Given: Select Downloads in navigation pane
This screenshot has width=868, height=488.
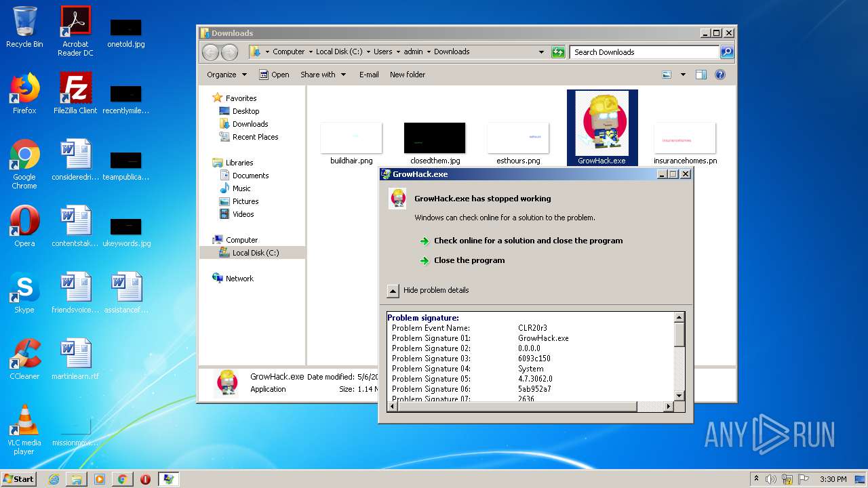Looking at the screenshot, I should 250,124.
